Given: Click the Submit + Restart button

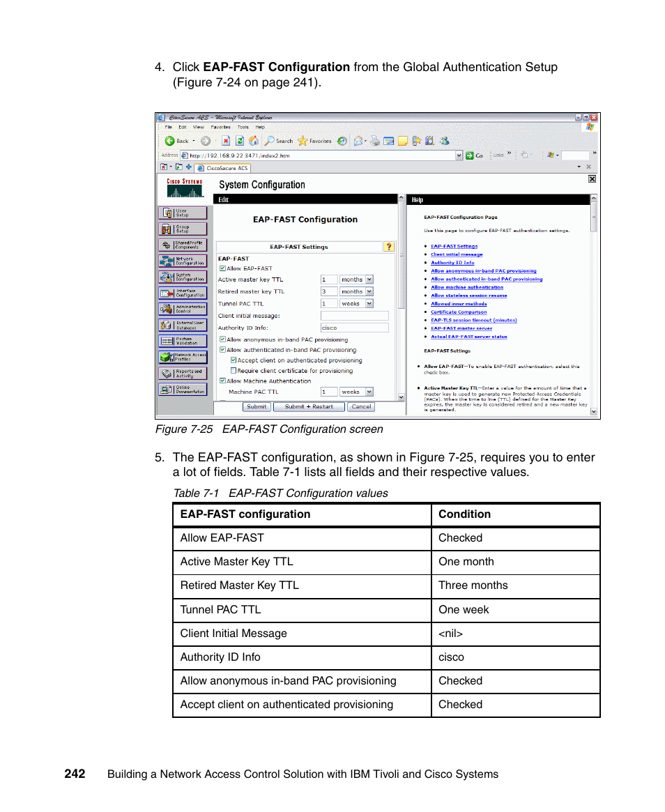Looking at the screenshot, I should (x=309, y=407).
